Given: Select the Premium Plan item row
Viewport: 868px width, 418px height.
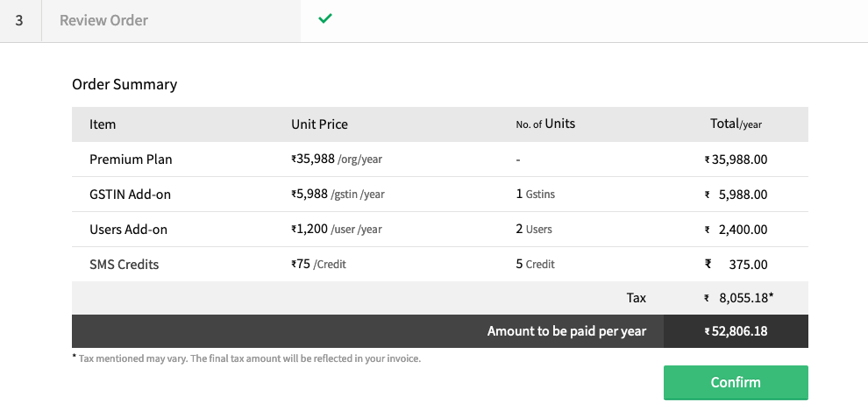Looking at the screenshot, I should click(x=131, y=159).
